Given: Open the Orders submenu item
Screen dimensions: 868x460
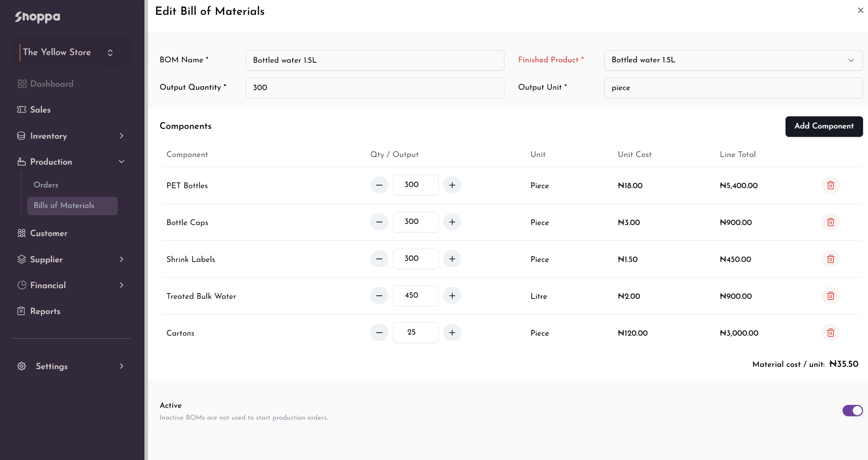Looking at the screenshot, I should (x=46, y=185).
